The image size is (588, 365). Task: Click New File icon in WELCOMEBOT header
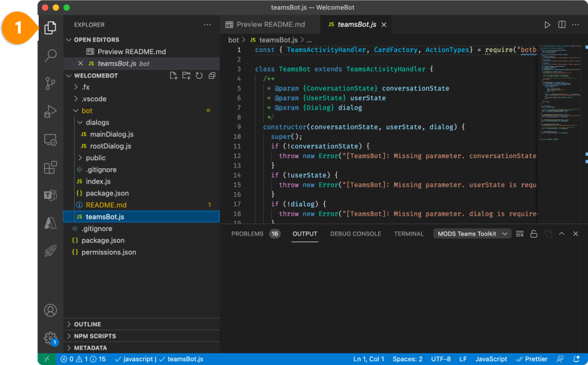(x=173, y=75)
